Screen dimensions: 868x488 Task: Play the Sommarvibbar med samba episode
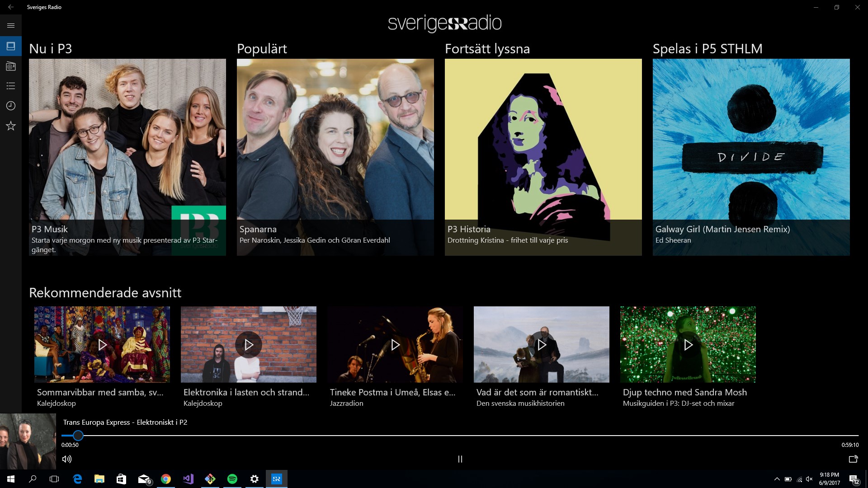[102, 345]
